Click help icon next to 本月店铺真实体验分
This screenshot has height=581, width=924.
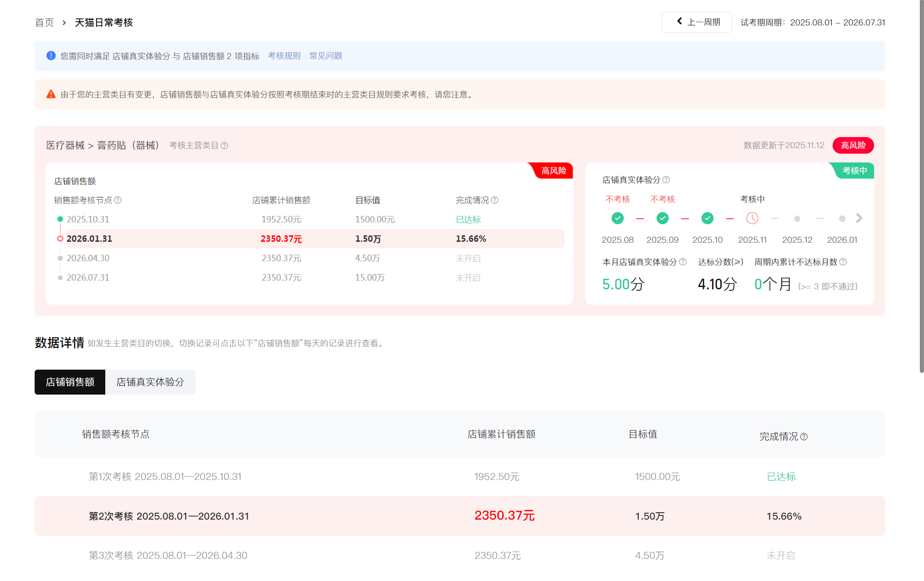[683, 262]
